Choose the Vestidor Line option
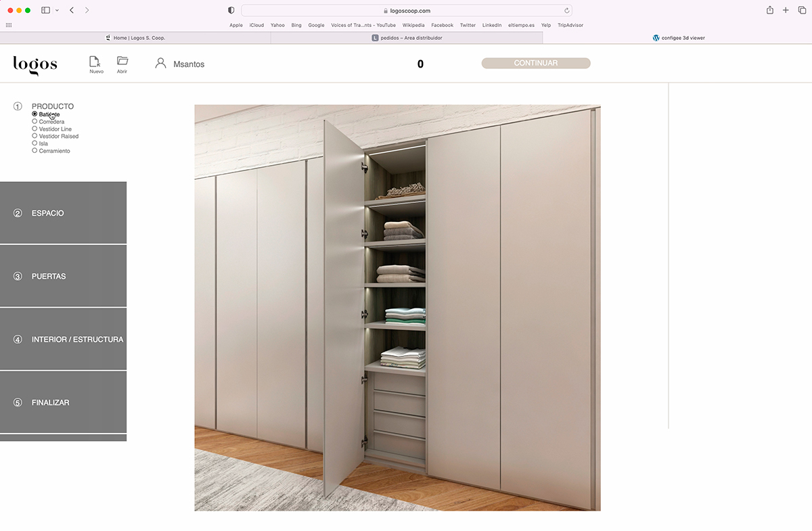812x531 pixels. click(51, 129)
